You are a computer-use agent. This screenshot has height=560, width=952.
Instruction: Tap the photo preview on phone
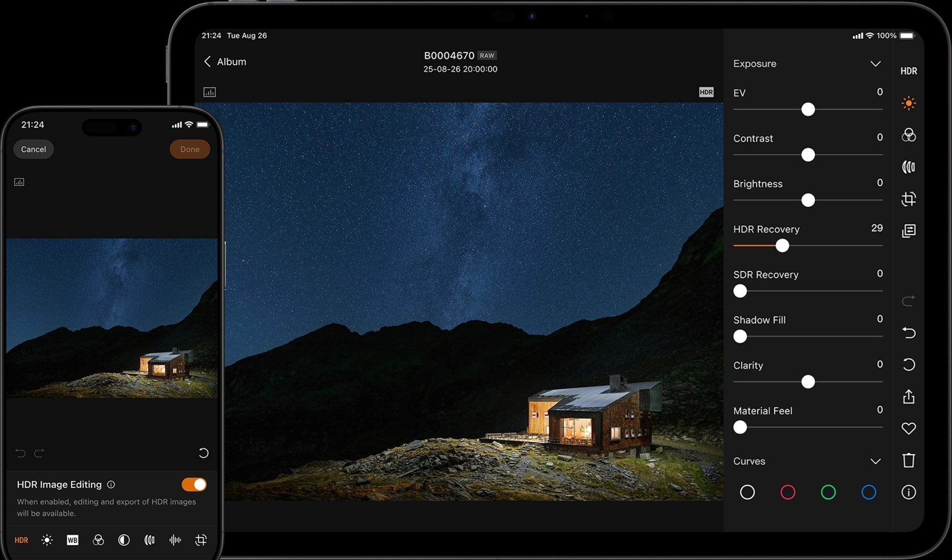(112, 318)
